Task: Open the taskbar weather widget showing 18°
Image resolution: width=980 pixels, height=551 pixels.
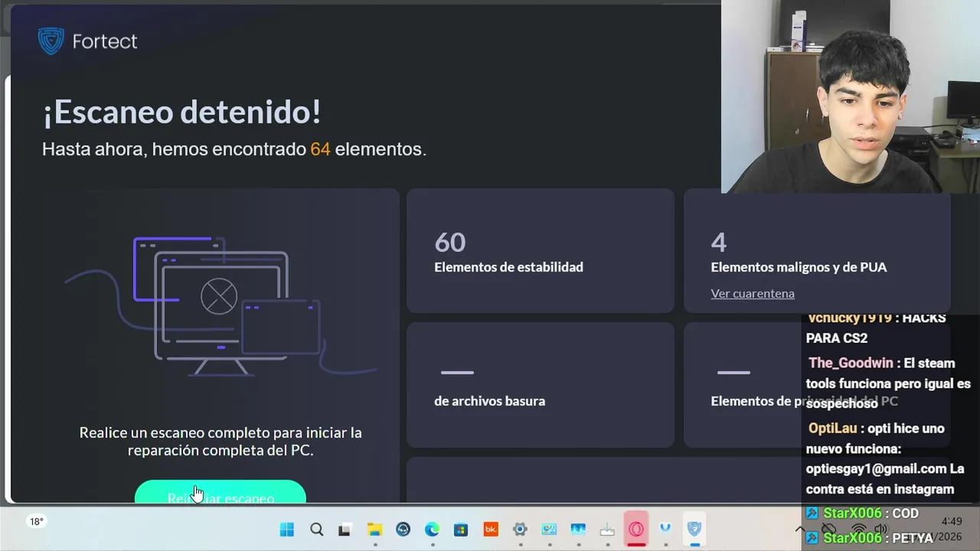Action: (x=36, y=522)
